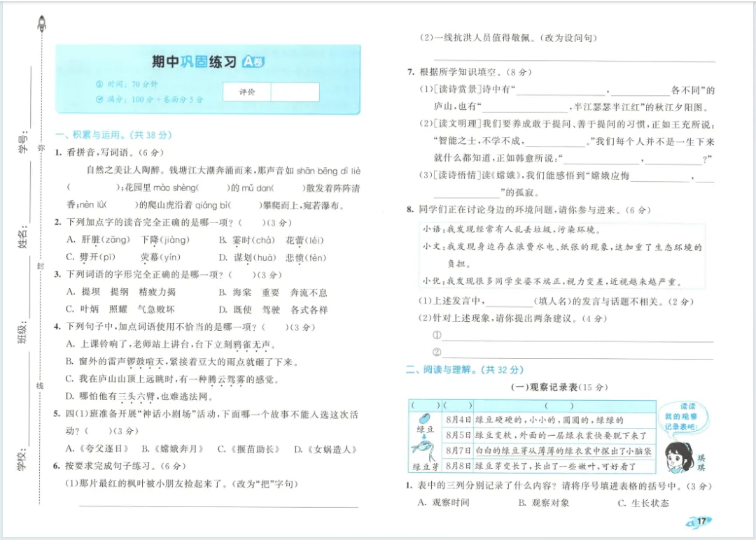
Task: Click the blue "A卷" badge in the title
Action: (253, 62)
